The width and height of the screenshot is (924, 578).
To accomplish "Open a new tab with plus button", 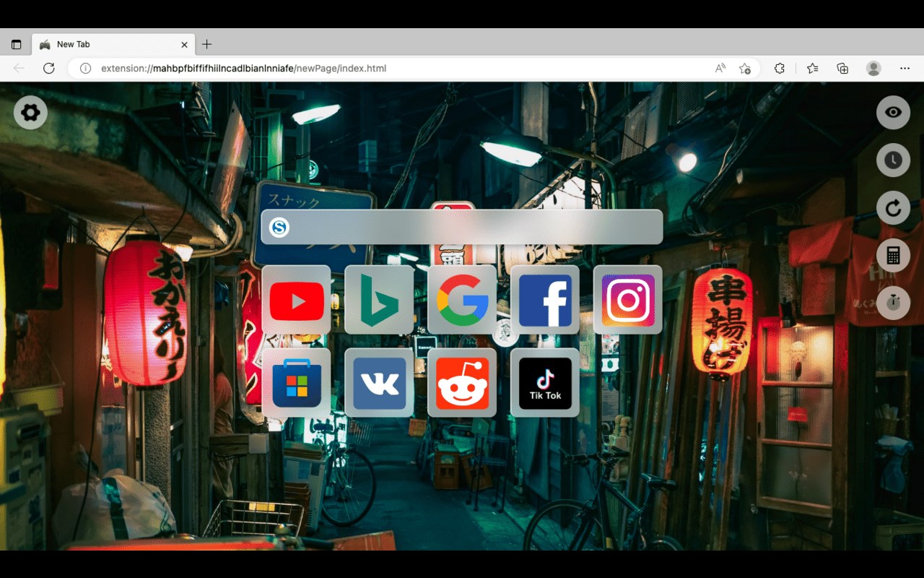I will (207, 44).
